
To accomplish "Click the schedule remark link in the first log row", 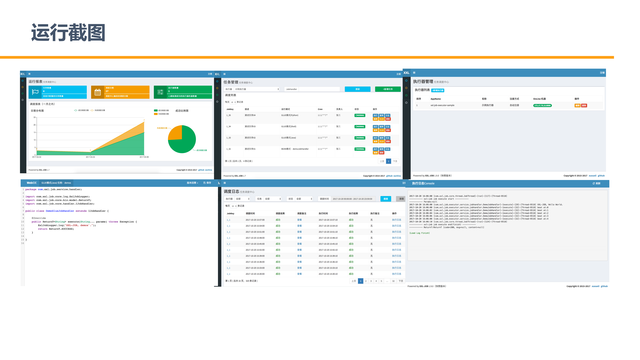I will (300, 220).
